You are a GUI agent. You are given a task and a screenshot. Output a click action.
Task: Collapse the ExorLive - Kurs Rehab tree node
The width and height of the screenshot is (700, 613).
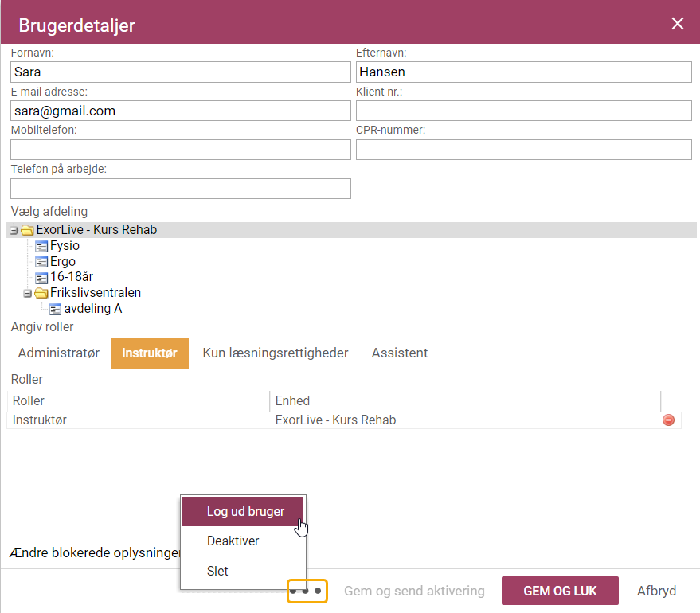[14, 231]
